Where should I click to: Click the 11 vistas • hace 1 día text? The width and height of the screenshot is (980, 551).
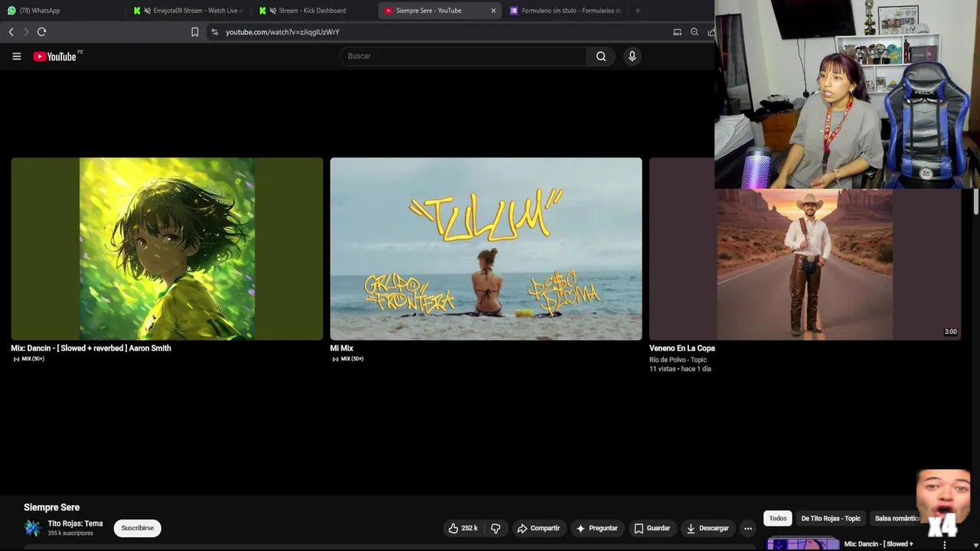680,369
